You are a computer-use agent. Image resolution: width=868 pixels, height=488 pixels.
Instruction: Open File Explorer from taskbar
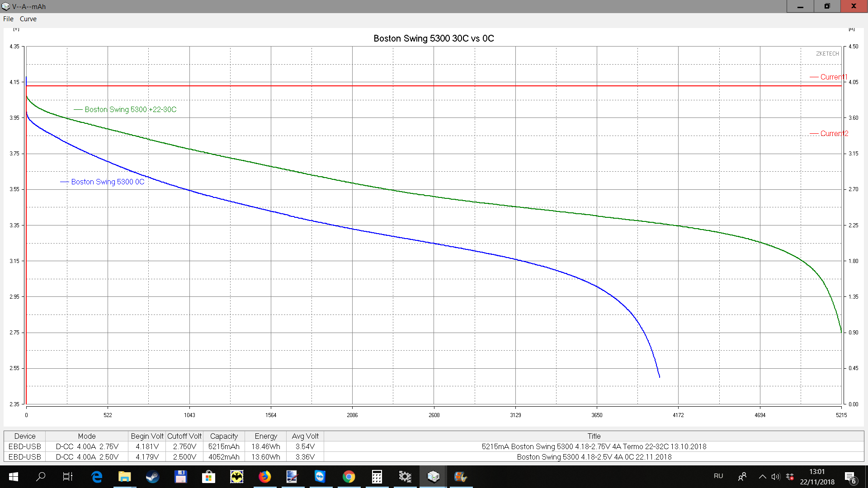click(x=124, y=477)
